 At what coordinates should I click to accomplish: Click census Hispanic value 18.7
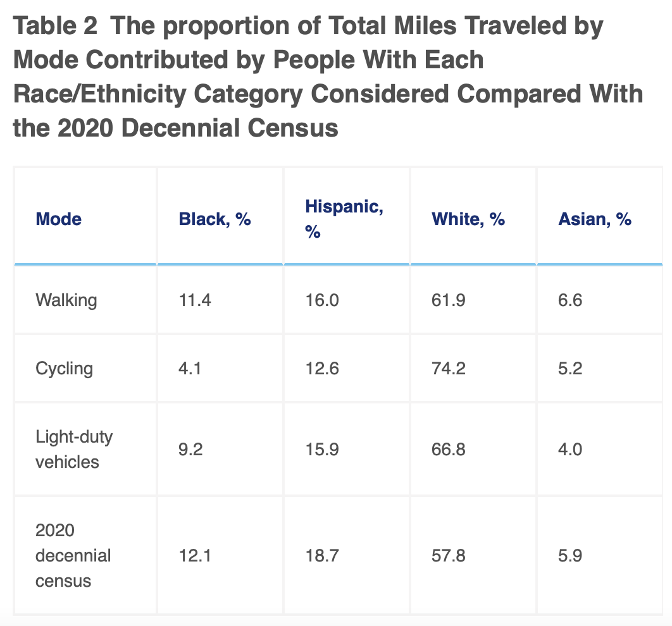(322, 556)
